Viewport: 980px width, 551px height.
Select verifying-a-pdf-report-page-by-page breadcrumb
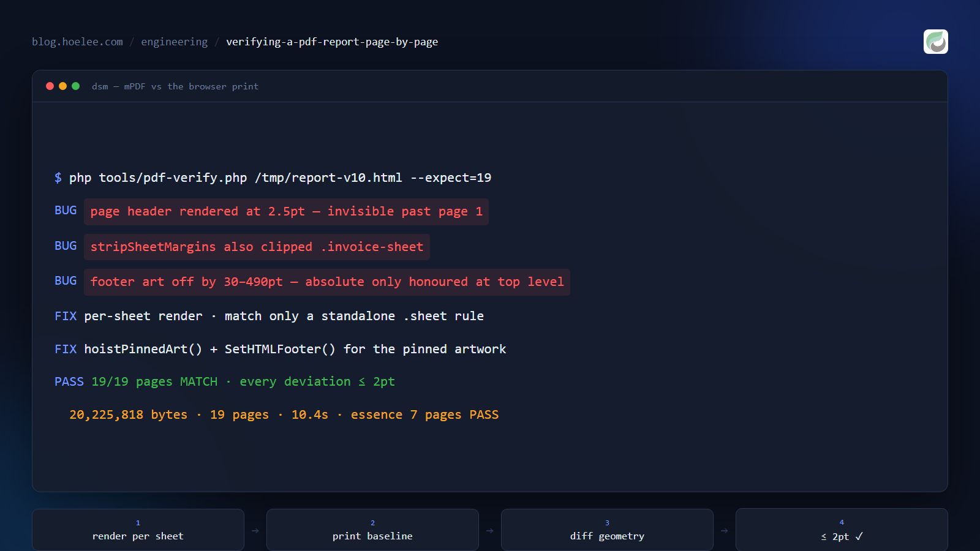click(x=332, y=42)
